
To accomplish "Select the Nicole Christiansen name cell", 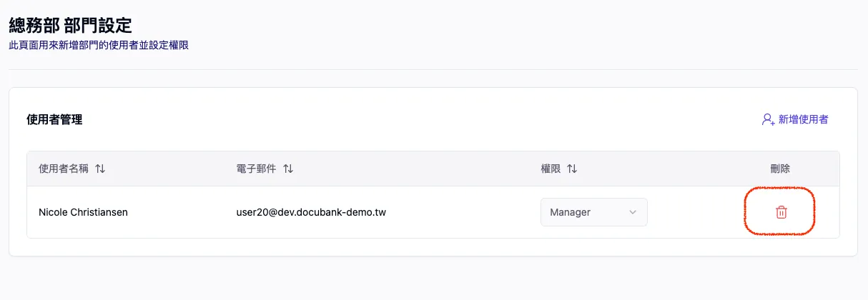I will click(83, 212).
